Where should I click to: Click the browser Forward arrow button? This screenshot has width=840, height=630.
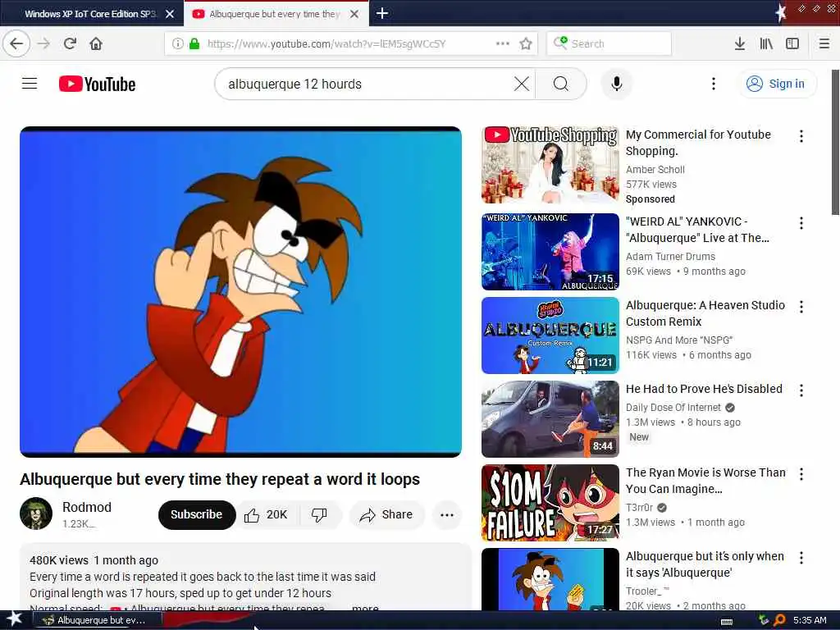(x=43, y=43)
